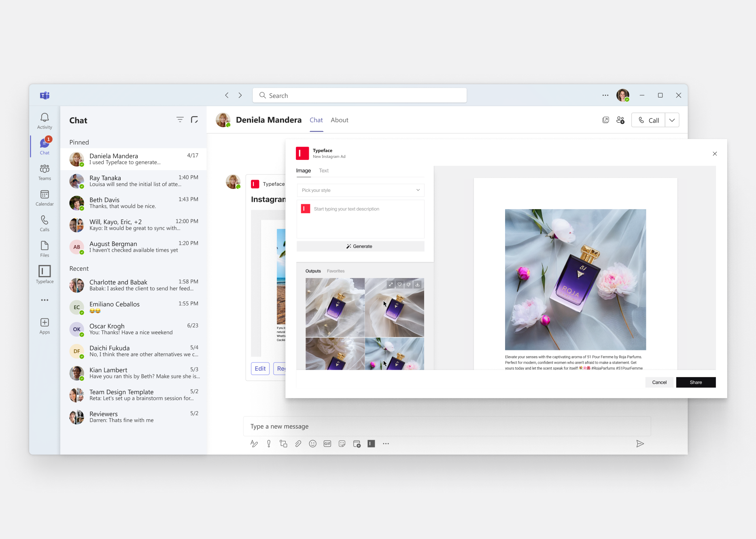Download the hovered output image

click(x=418, y=284)
